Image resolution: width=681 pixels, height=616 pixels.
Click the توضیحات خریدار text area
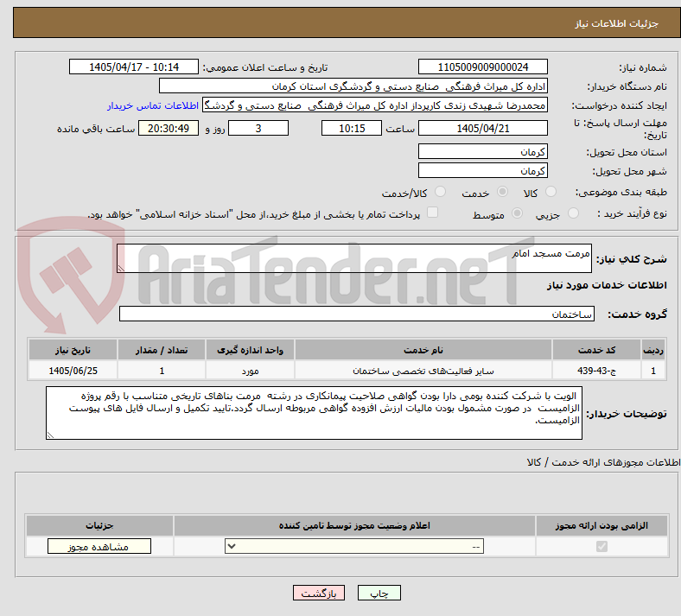314,413
